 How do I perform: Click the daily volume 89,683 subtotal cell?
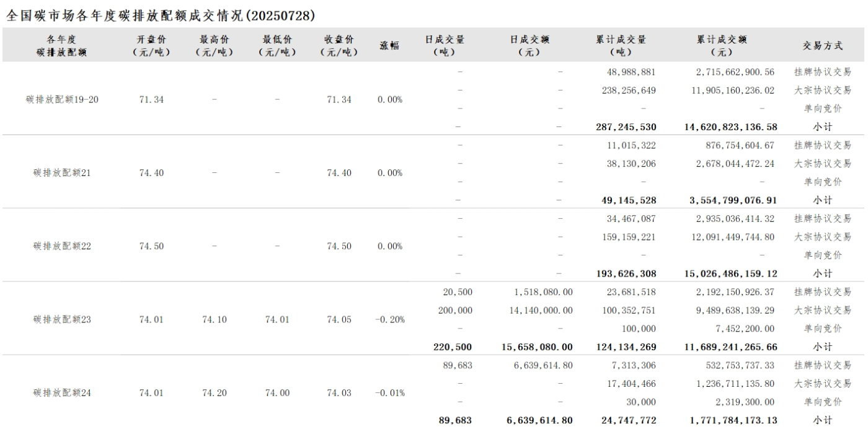[x=456, y=420]
